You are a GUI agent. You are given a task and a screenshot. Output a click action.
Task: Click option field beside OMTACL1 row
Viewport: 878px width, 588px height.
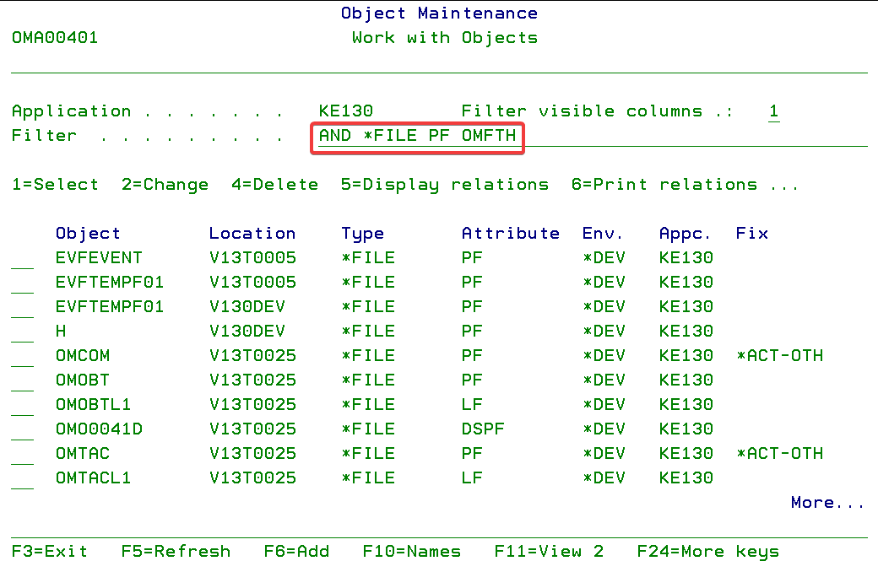(x=23, y=478)
